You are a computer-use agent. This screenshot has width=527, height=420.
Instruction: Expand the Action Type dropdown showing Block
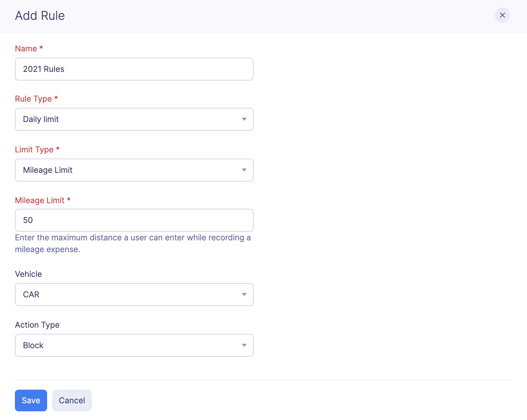tap(134, 345)
